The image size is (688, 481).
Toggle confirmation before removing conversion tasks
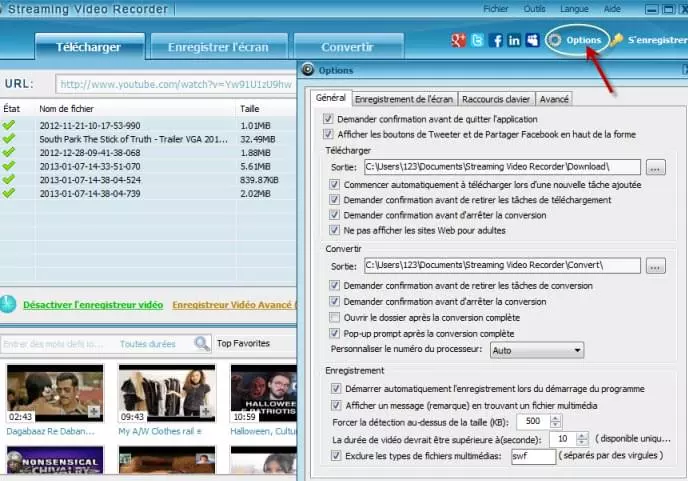coord(334,285)
